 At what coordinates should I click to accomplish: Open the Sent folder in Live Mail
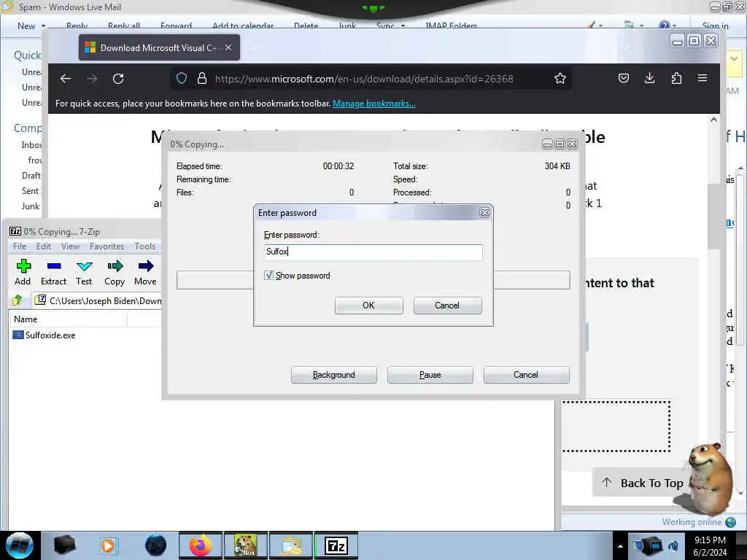31,190
